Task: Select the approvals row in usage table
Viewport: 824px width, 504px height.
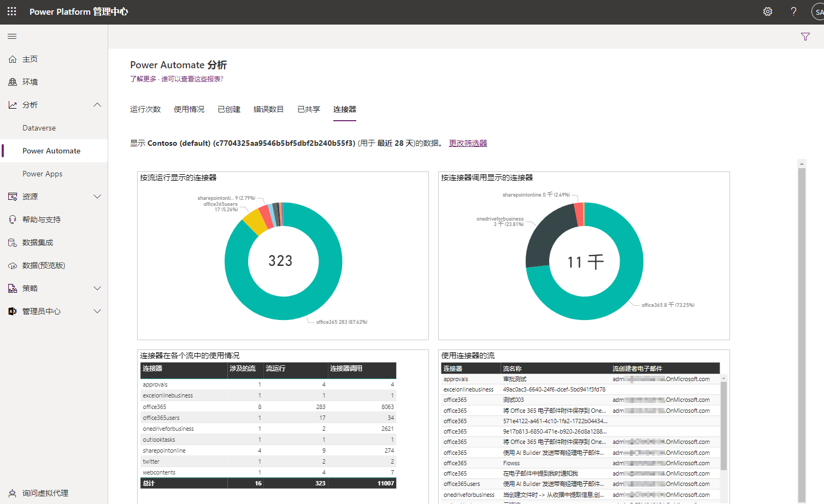Action: click(x=268, y=384)
